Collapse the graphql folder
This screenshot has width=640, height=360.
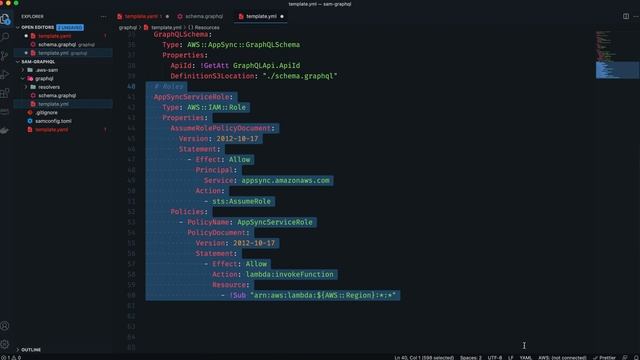pos(44,79)
